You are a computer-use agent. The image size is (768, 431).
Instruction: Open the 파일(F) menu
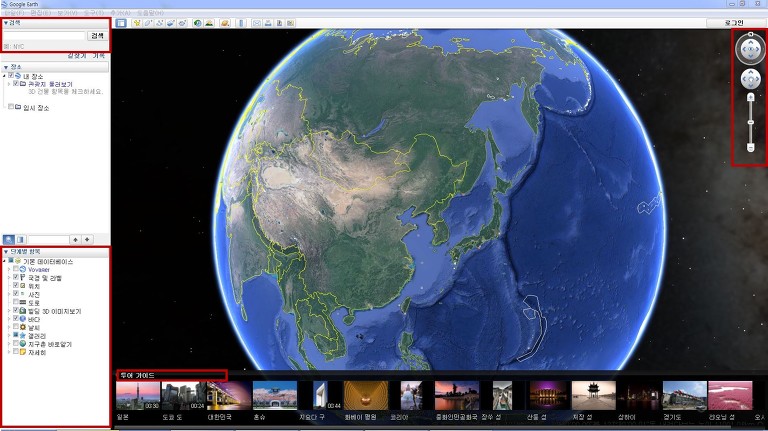[x=14, y=13]
